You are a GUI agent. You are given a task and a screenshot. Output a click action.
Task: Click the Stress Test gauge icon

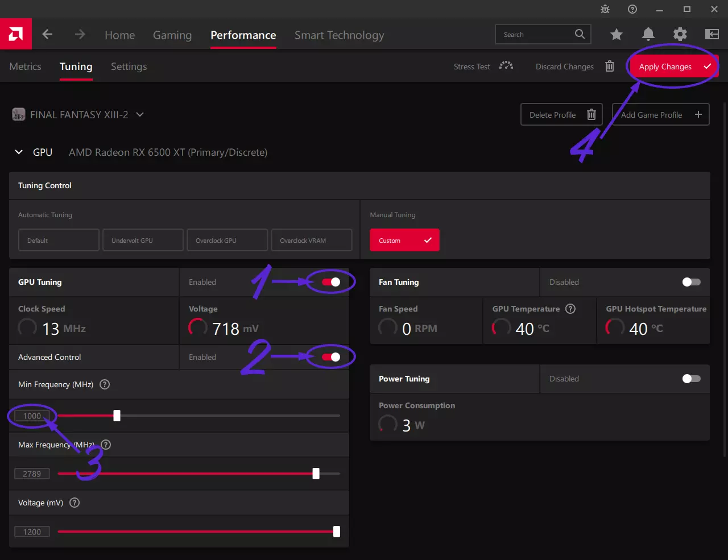(506, 66)
